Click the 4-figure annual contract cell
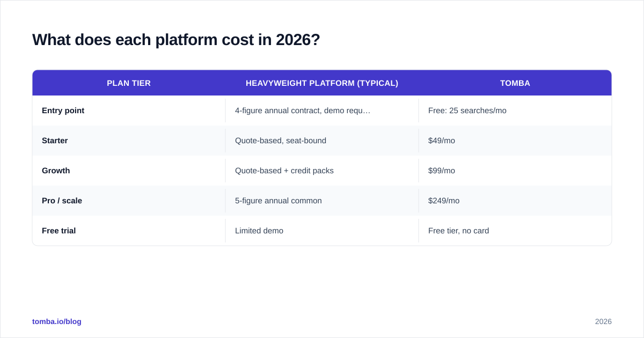Screen dimensions: 644x338 pos(303,111)
